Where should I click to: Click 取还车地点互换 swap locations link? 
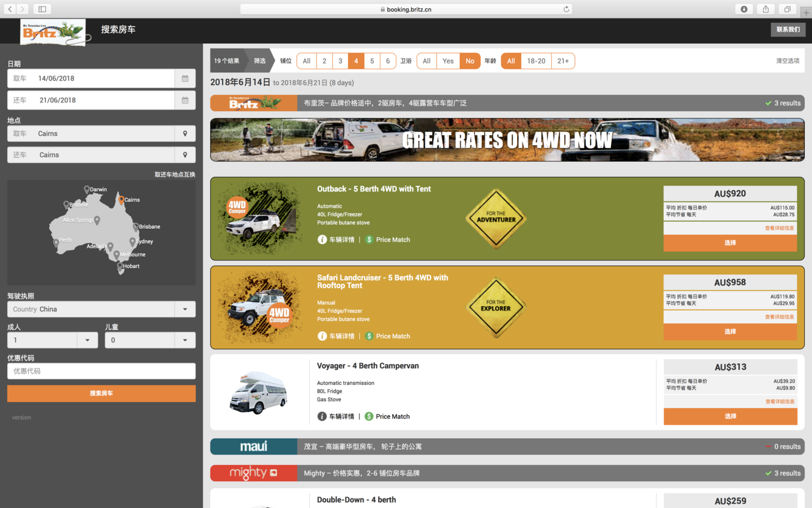pos(175,175)
